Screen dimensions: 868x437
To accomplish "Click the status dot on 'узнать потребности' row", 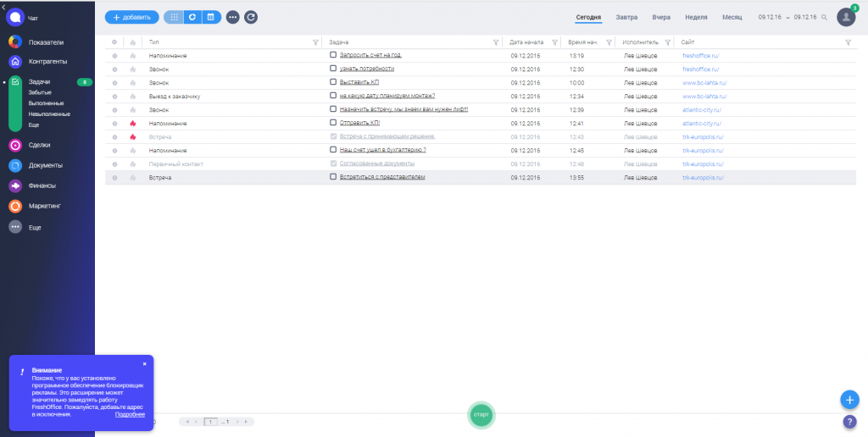I will tap(114, 69).
